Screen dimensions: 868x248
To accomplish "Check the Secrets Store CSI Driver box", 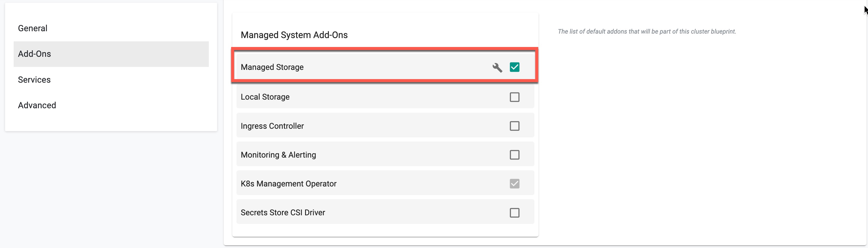I will (514, 213).
